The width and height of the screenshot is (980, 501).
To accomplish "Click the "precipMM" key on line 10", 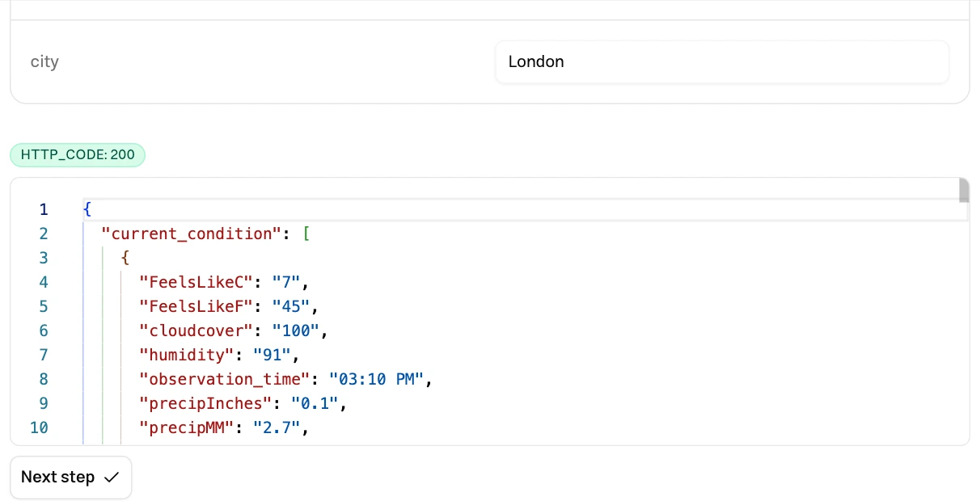I will (x=187, y=428).
